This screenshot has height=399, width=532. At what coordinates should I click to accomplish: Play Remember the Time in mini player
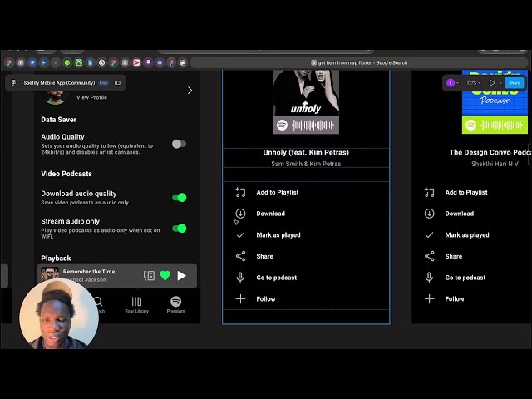pyautogui.click(x=181, y=276)
